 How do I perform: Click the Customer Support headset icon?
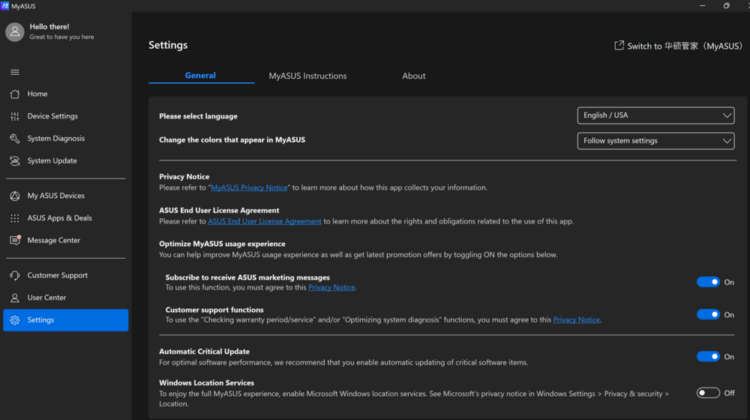(x=15, y=276)
